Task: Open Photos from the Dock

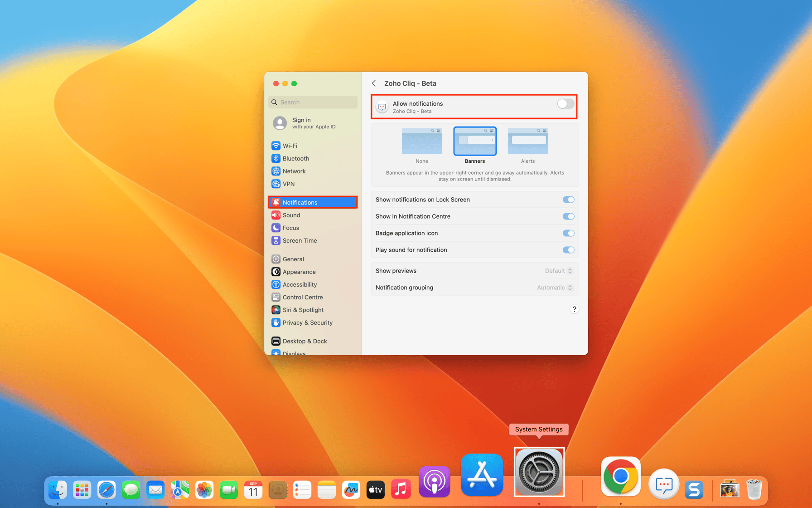Action: 204,490
